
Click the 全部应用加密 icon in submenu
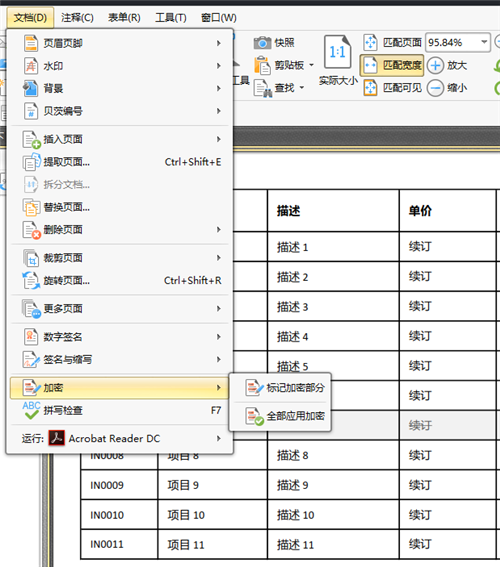[255, 416]
